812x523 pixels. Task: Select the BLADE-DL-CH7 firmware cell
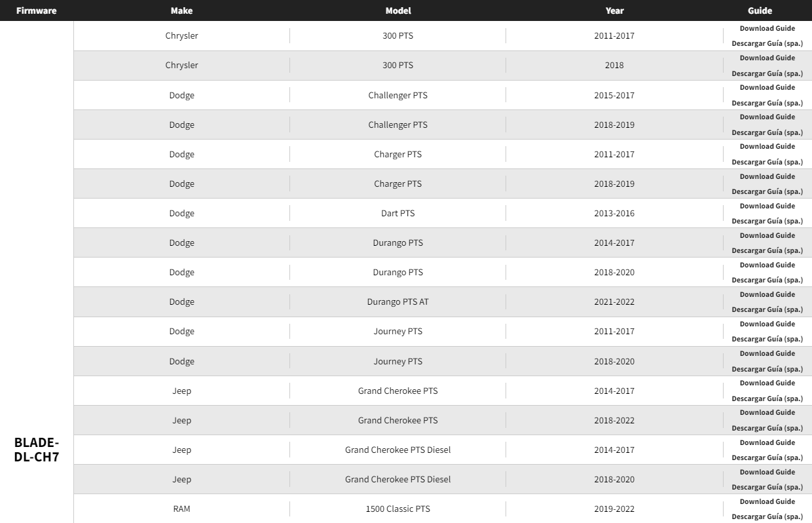click(x=37, y=450)
